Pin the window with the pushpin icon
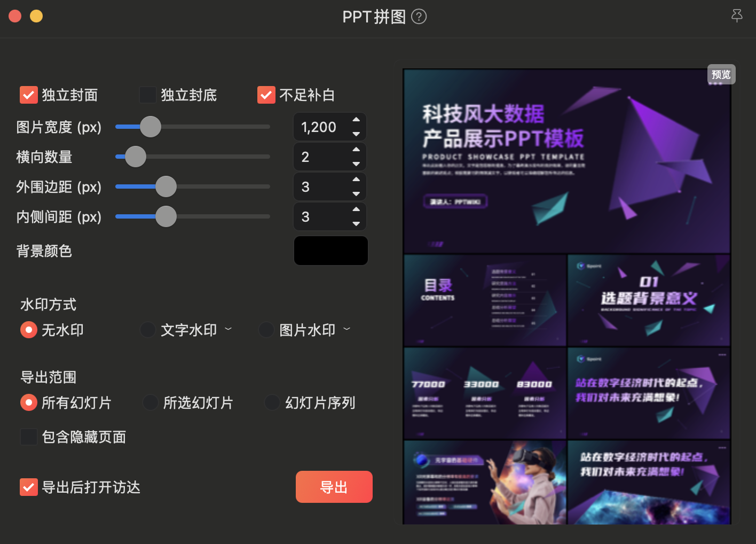Screen dimensions: 756x544 737,15
